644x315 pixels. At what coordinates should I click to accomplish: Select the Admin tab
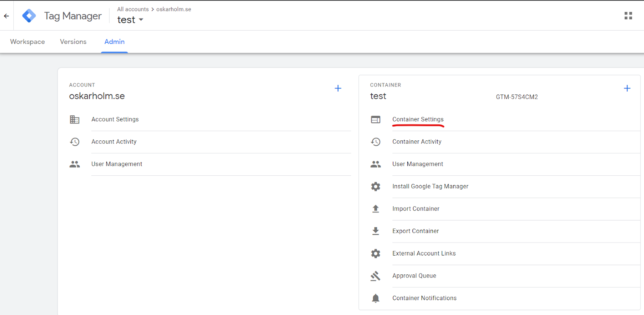[114, 42]
